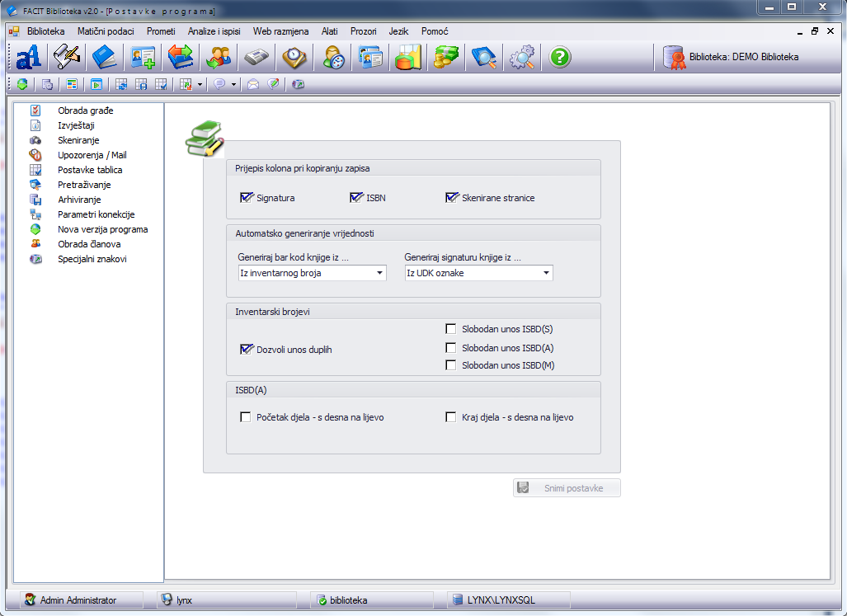Open the Analize i ispisi menu
This screenshot has width=847, height=616.
pos(214,31)
